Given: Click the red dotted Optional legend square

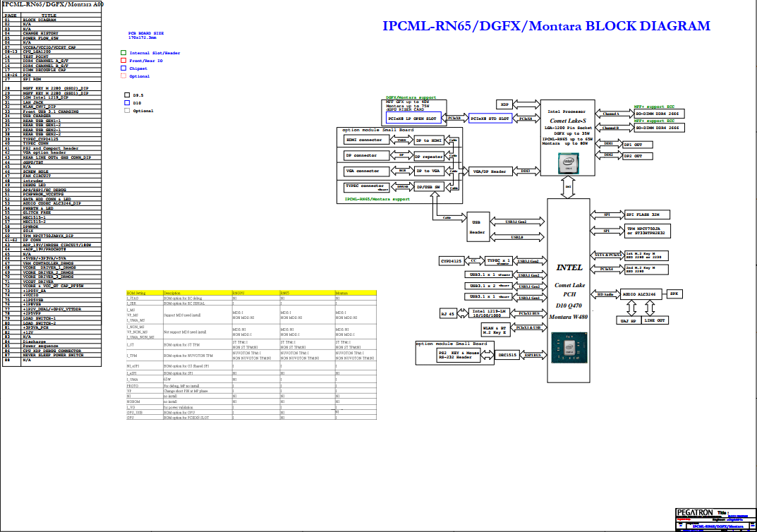Looking at the screenshot, I should click(x=123, y=75).
